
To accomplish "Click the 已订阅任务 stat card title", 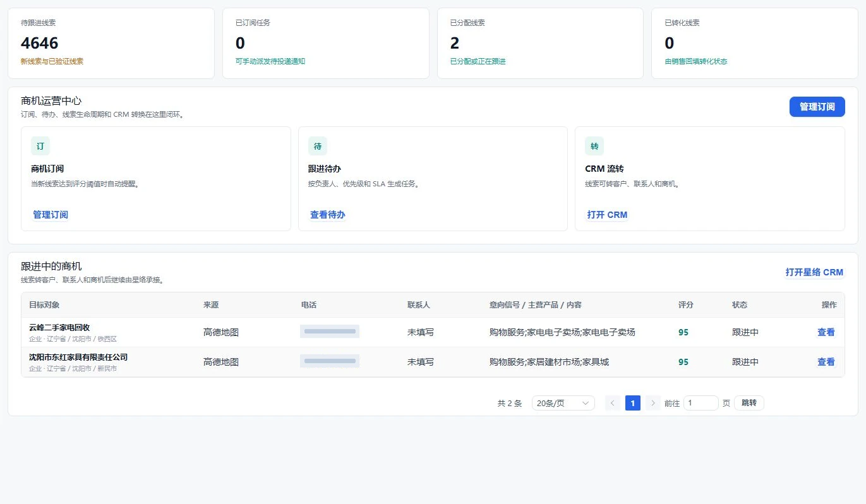I will (x=253, y=23).
